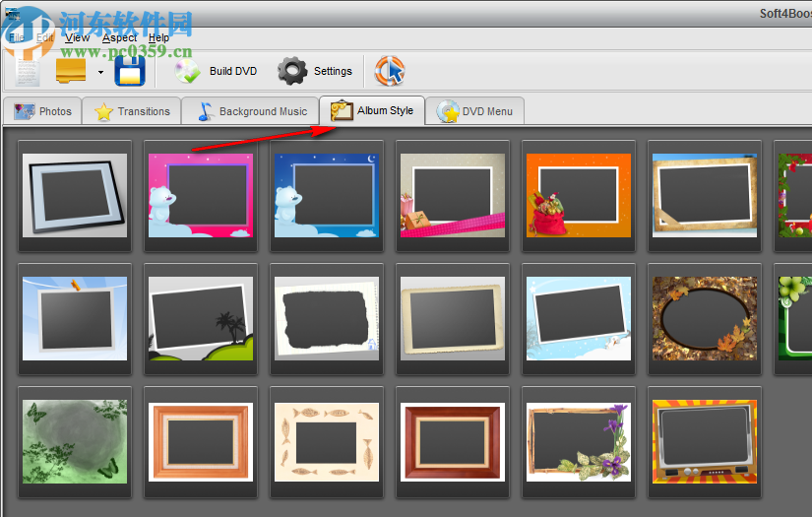Switch to the Photos tab
This screenshot has height=517, width=812.
[x=42, y=111]
